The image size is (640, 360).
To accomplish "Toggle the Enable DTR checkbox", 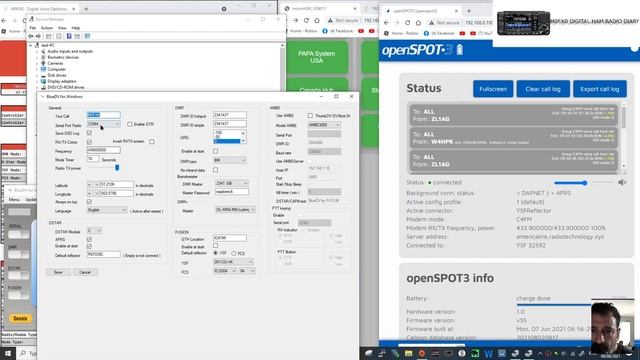I will click(x=130, y=124).
